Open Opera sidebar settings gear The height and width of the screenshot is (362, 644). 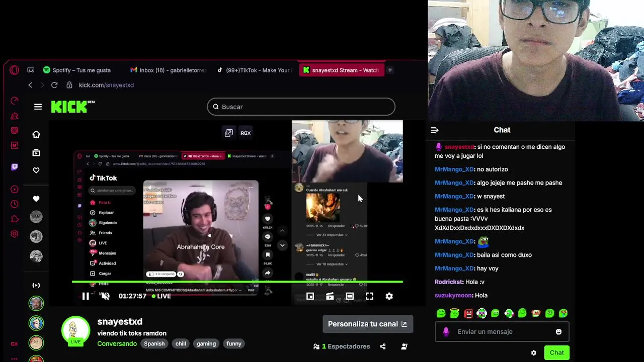click(15, 234)
